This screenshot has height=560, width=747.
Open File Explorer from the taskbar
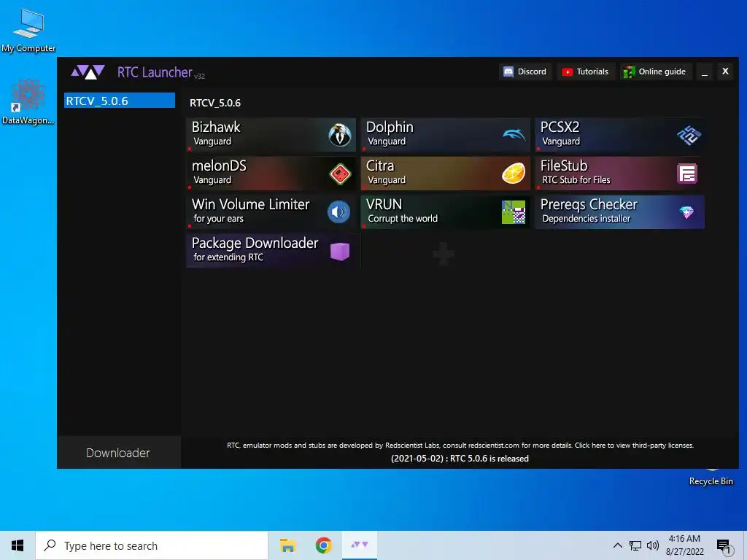click(287, 545)
